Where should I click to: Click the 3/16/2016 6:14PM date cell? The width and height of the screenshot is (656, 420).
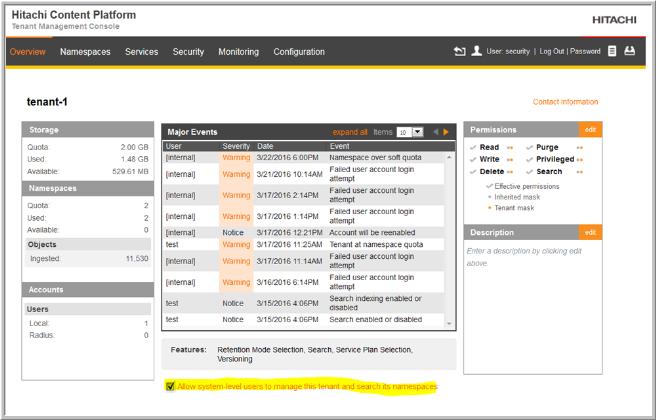click(287, 282)
